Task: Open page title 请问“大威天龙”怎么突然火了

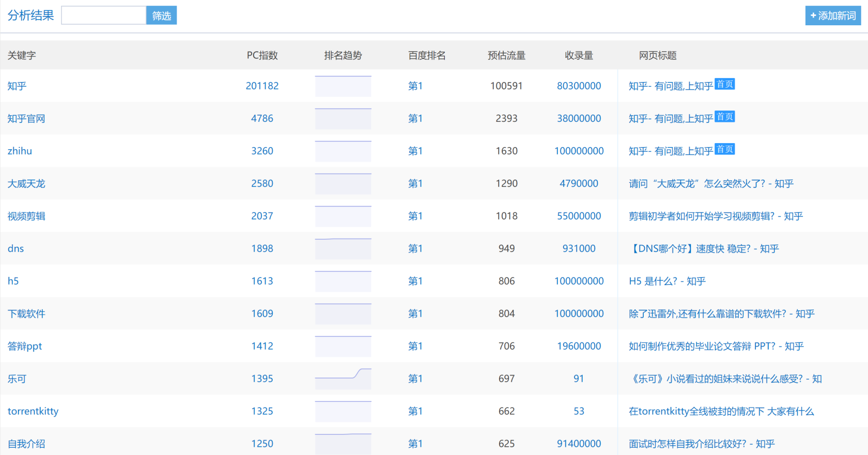Action: tap(711, 183)
